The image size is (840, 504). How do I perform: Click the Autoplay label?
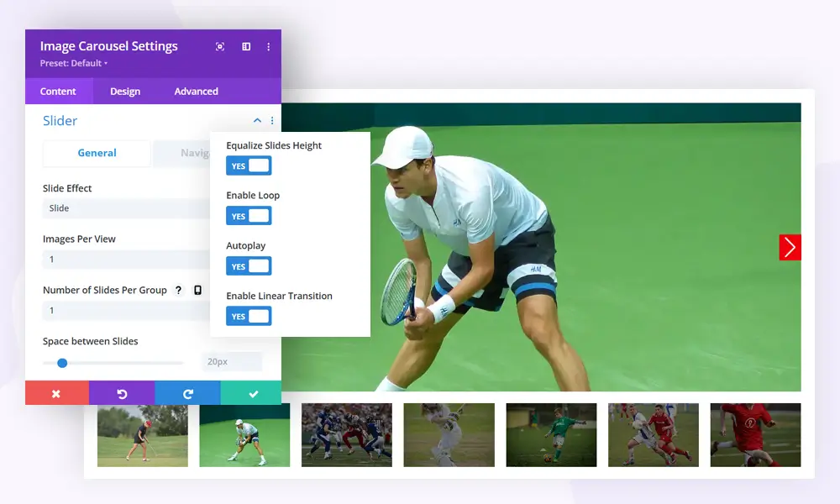tap(246, 246)
